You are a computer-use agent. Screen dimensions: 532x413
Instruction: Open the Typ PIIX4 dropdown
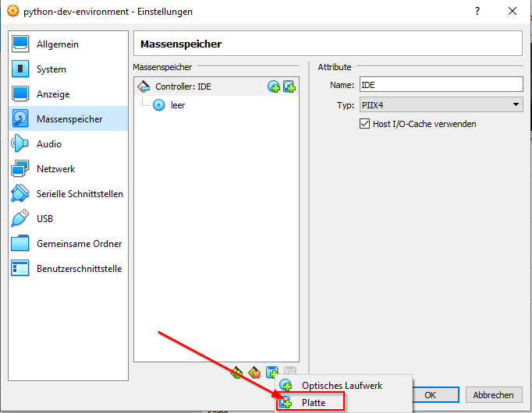pyautogui.click(x=441, y=104)
